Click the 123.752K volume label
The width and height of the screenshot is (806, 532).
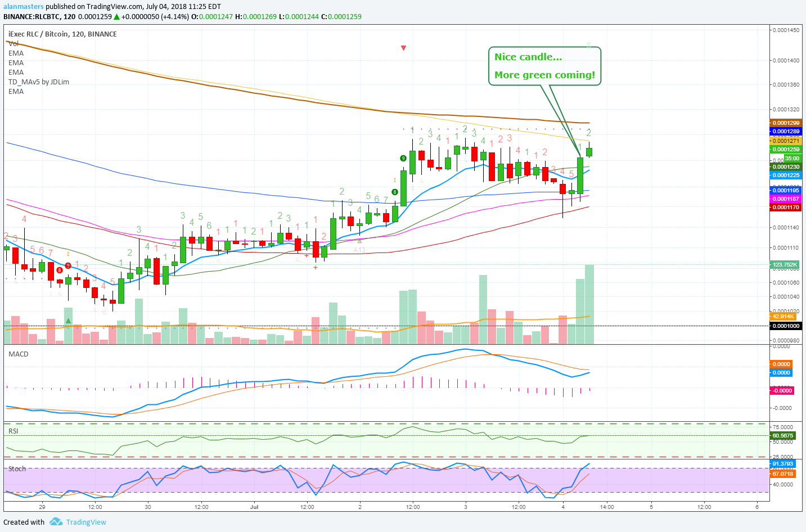pos(784,264)
